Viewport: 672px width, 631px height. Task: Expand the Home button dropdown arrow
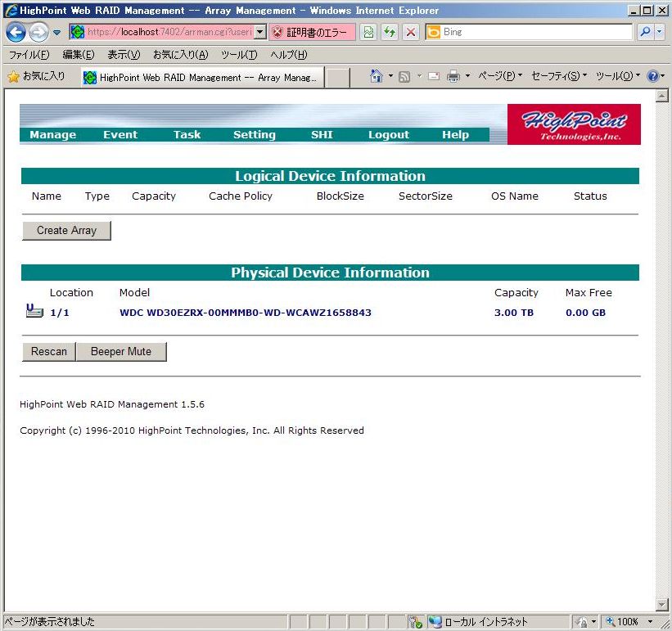390,76
